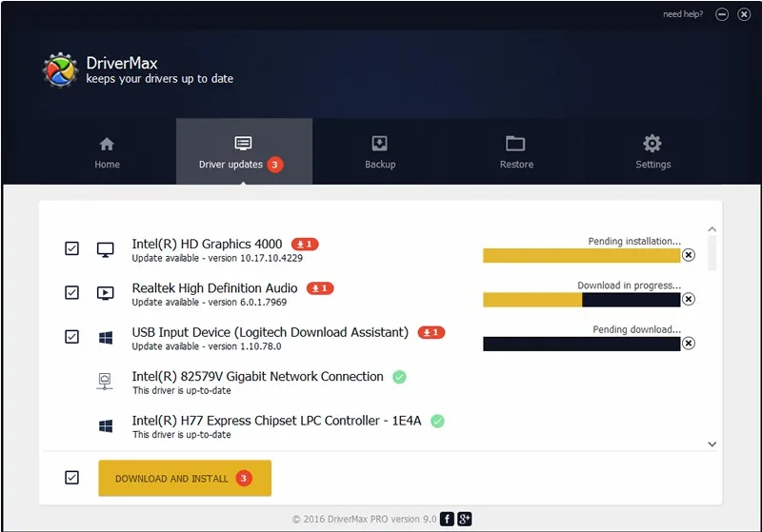The width and height of the screenshot is (762, 532).
Task: Cancel the pending USB Input Device download
Action: [689, 344]
